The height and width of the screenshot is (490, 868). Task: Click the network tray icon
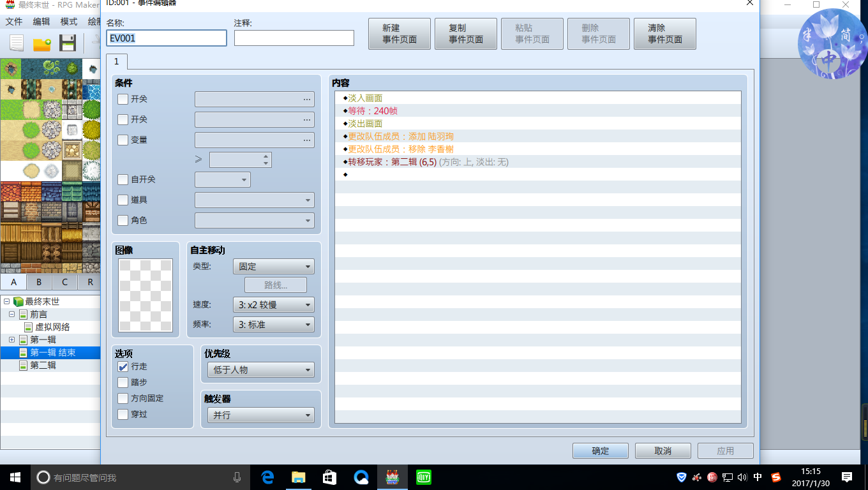728,477
